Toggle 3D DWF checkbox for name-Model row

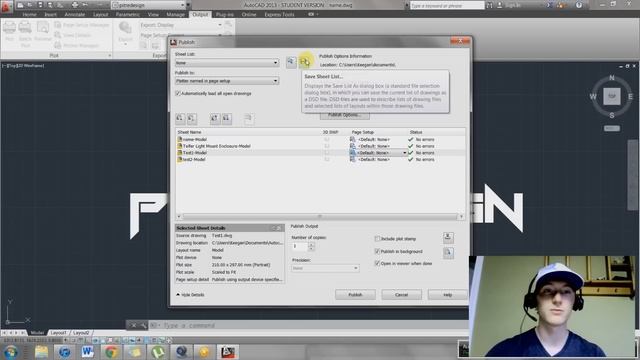point(327,139)
